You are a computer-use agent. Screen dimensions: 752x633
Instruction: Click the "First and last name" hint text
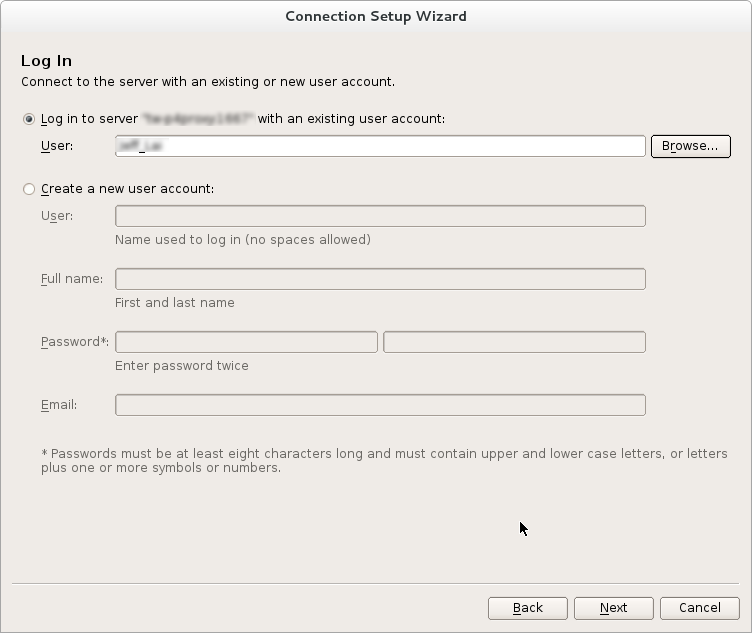[175, 303]
